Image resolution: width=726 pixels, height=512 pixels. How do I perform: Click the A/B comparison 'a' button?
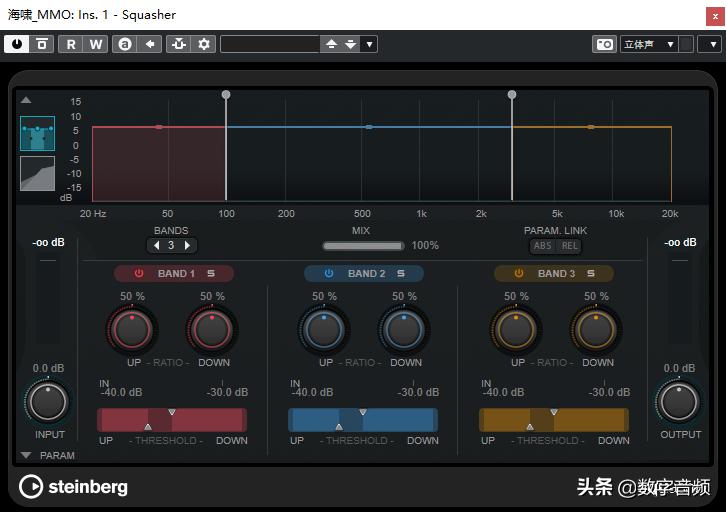[125, 44]
